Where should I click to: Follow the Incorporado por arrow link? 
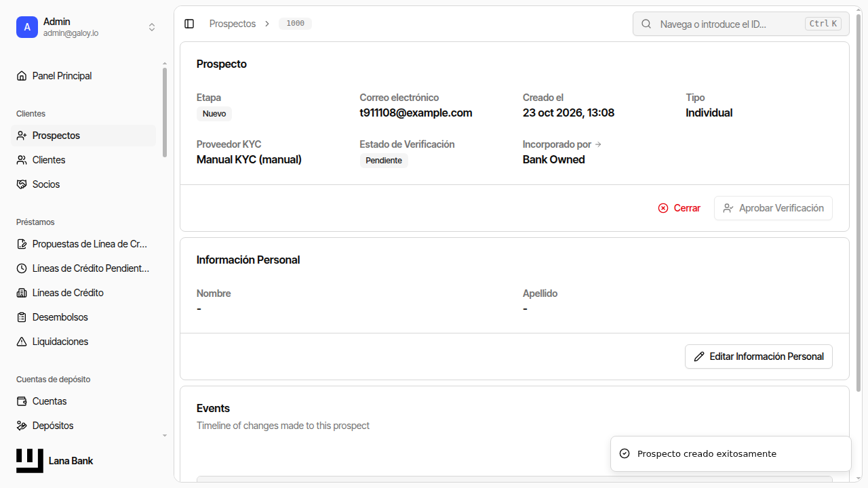tap(598, 144)
